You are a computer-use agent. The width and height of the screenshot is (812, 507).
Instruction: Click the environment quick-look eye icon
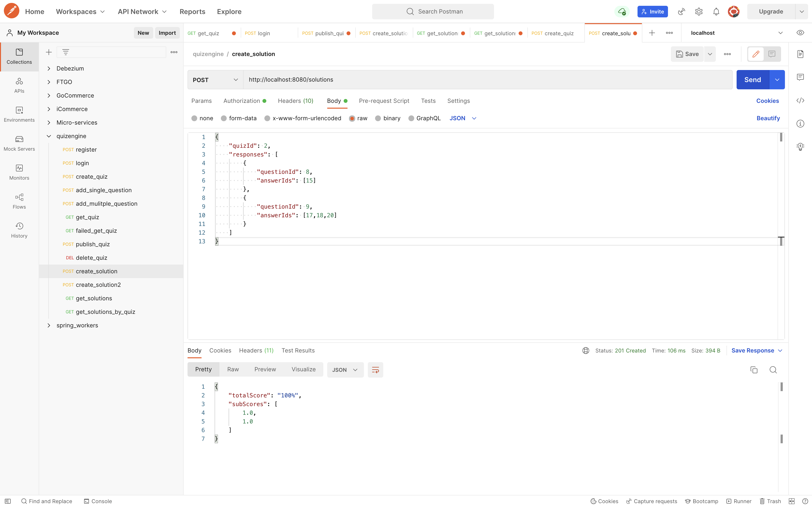pos(800,33)
